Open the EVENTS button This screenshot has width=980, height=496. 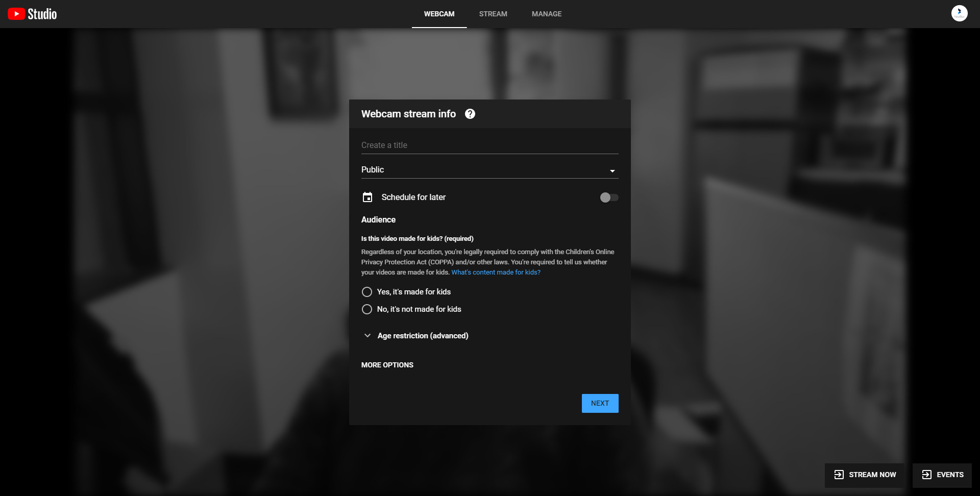click(x=942, y=475)
